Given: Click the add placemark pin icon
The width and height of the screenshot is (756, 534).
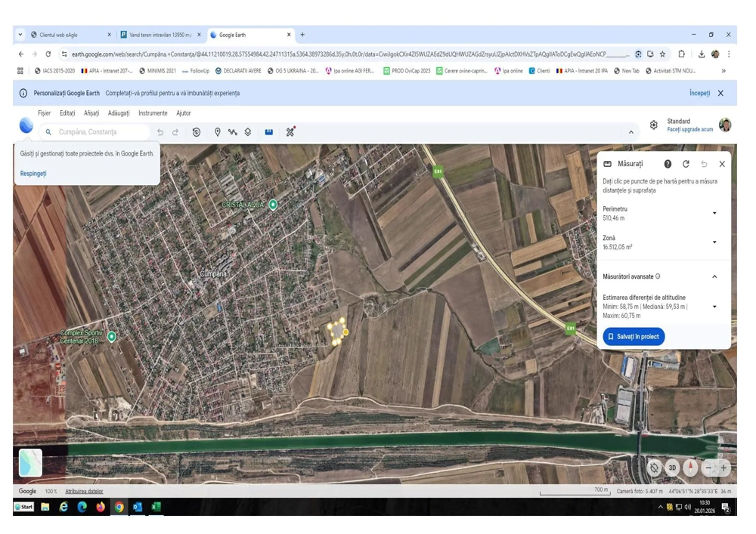Looking at the screenshot, I should [217, 132].
